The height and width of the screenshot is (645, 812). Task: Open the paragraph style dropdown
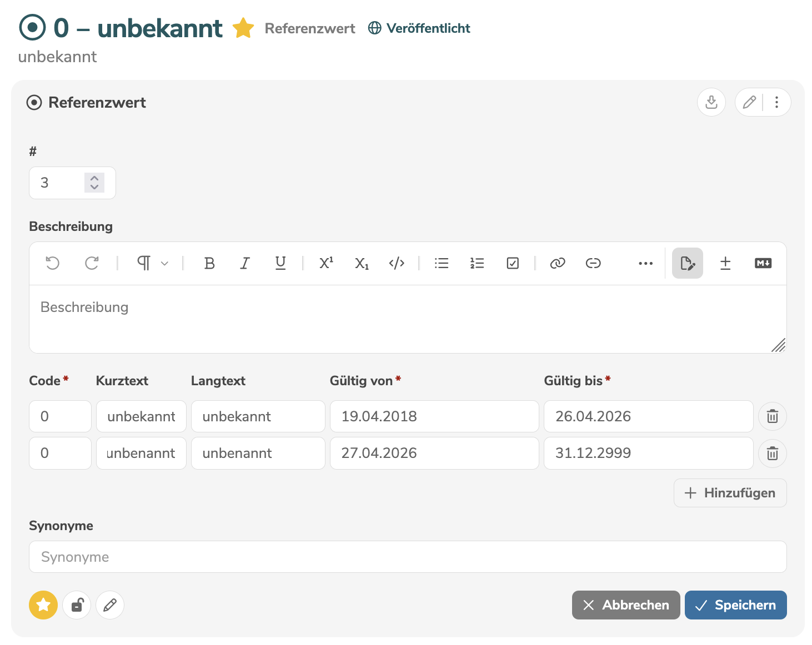[152, 263]
